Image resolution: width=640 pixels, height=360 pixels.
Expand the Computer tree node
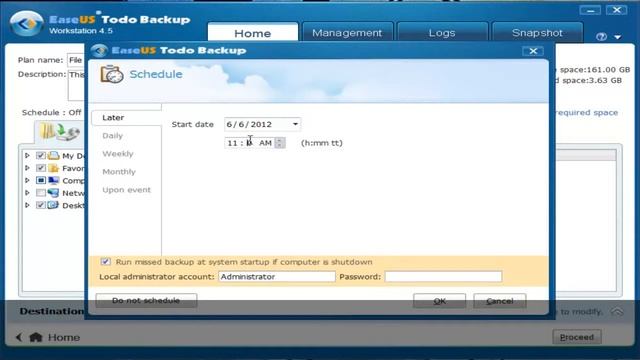[x=27, y=180]
